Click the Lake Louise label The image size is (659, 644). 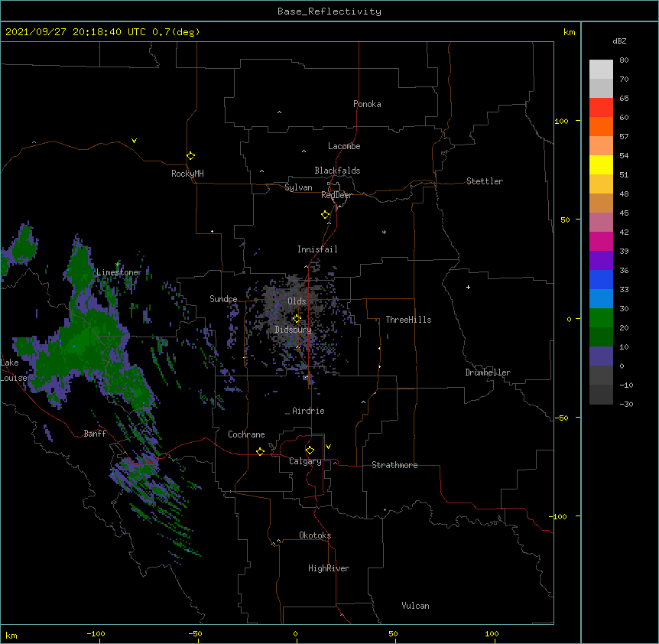tap(13, 370)
